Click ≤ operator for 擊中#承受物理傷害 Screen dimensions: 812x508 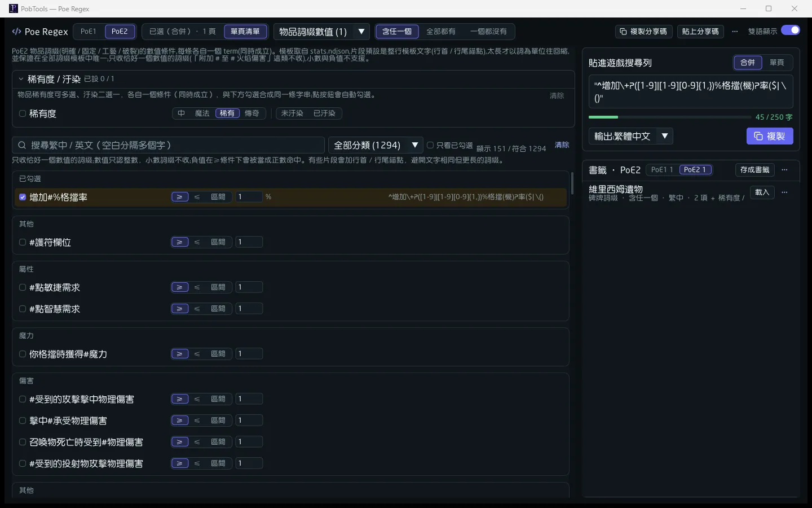coord(197,421)
